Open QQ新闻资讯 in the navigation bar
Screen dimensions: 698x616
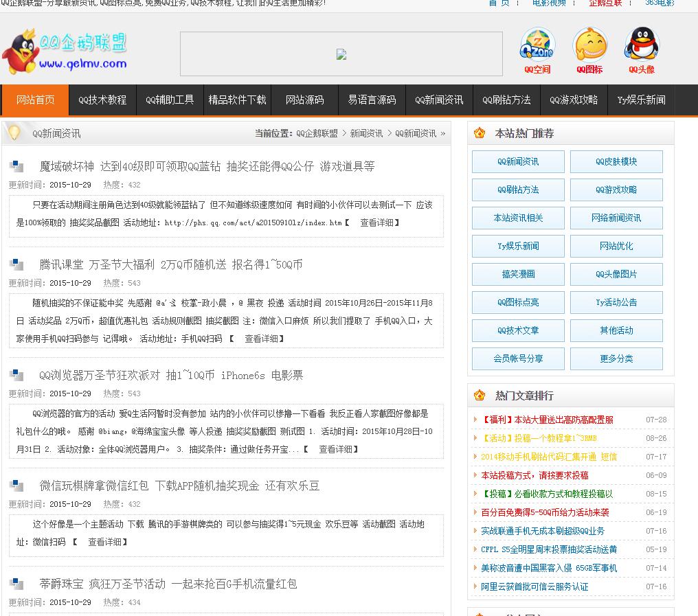point(440,100)
